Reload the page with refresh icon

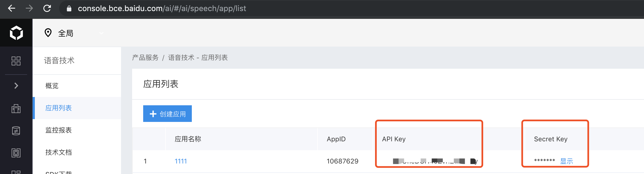47,8
